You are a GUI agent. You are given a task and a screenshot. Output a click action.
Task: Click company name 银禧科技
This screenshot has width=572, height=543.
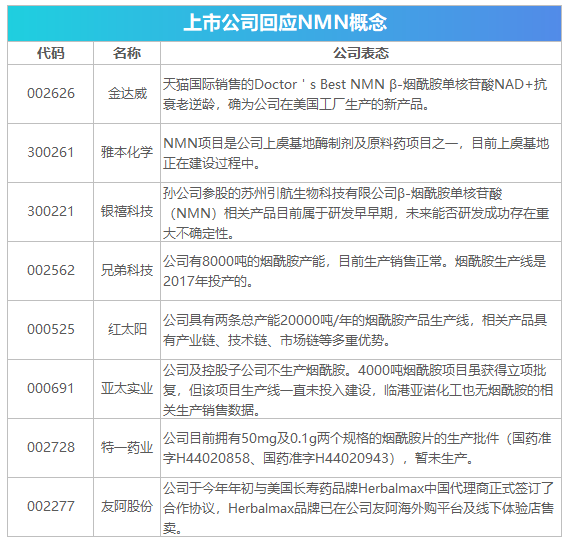click(x=127, y=212)
